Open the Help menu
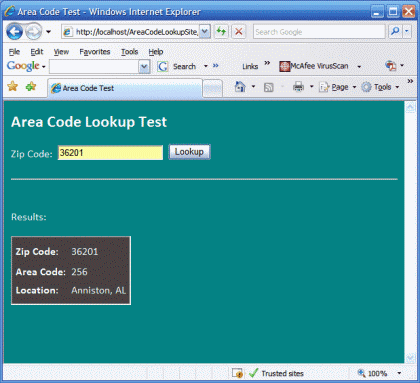 pyautogui.click(x=156, y=52)
